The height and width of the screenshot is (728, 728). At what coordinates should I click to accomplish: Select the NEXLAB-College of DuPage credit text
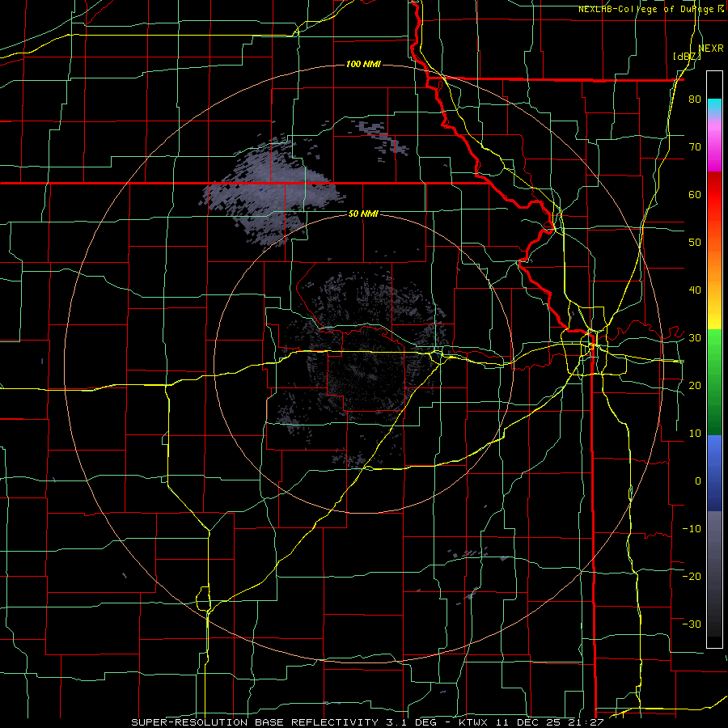[650, 9]
